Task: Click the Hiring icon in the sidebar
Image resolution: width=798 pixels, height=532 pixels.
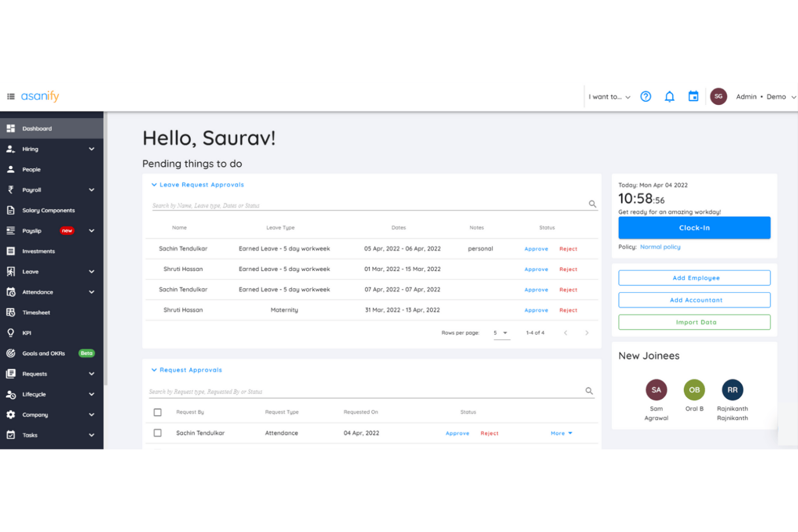Action: pyautogui.click(x=11, y=149)
